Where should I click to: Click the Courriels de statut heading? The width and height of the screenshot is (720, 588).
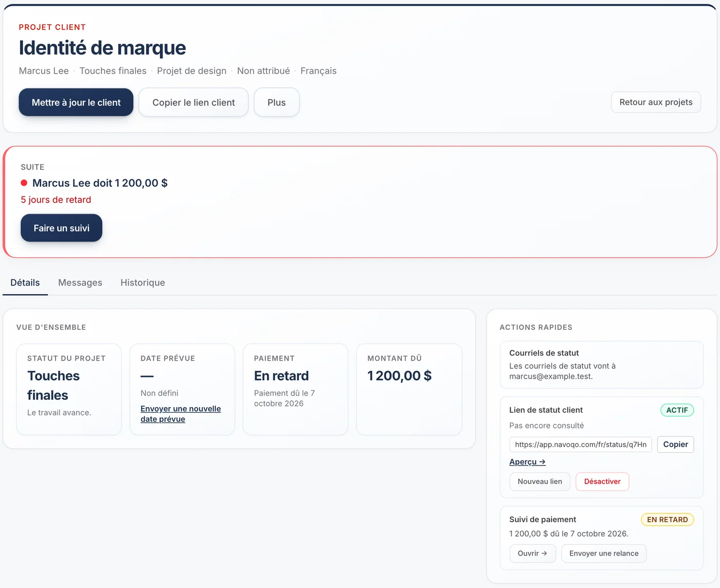[x=544, y=353]
